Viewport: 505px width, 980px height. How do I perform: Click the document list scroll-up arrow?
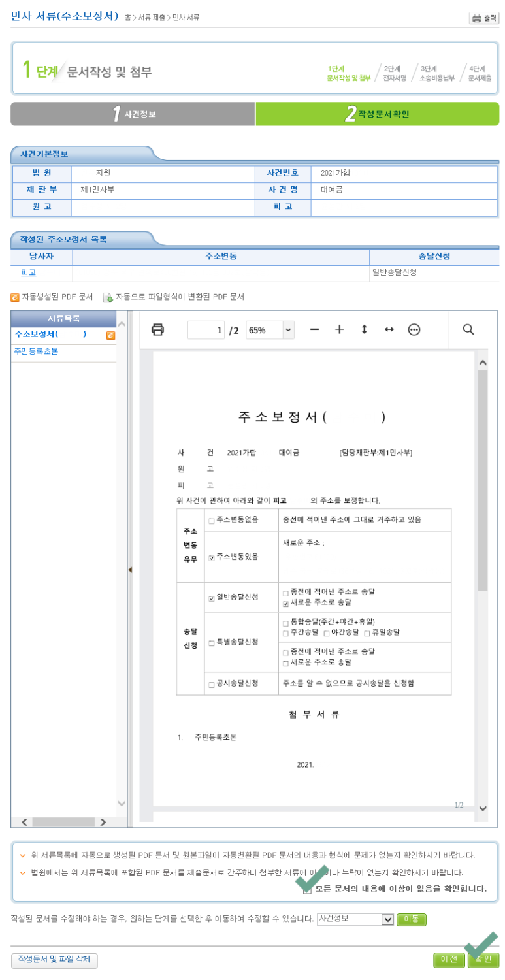122,324
